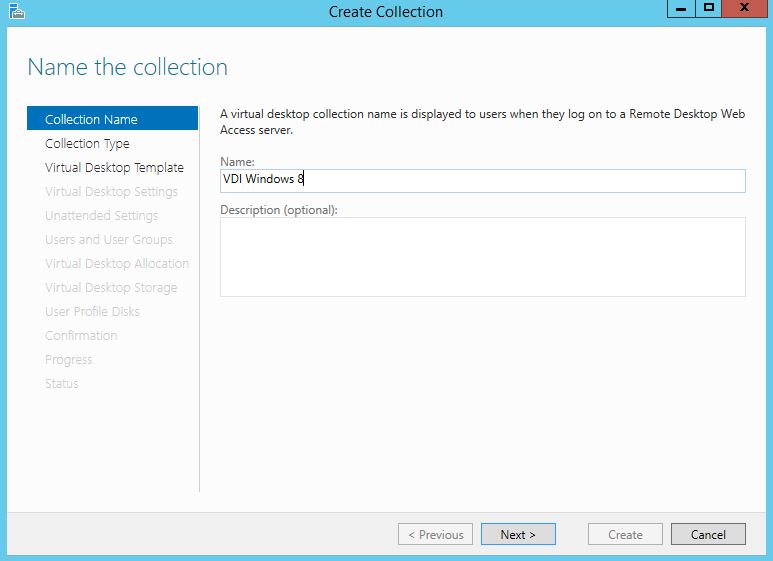Image resolution: width=773 pixels, height=561 pixels.
Task: Minimize the Create Collection window
Action: click(x=681, y=9)
